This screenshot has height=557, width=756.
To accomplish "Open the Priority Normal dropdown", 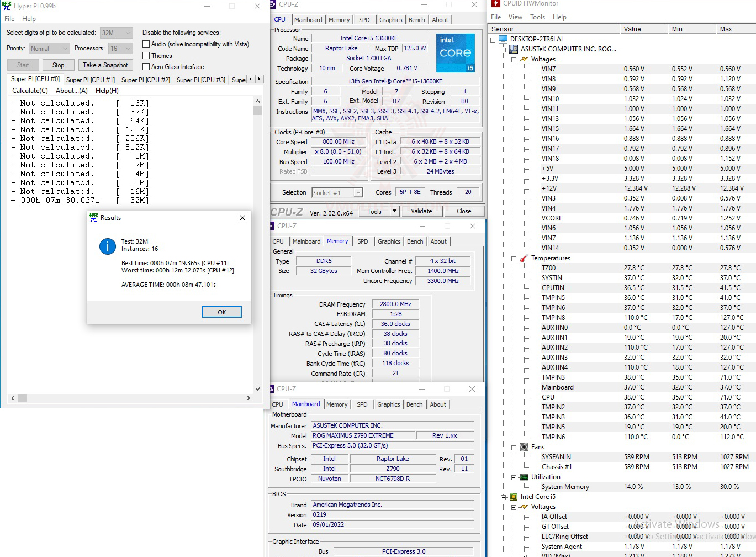I will coord(49,49).
